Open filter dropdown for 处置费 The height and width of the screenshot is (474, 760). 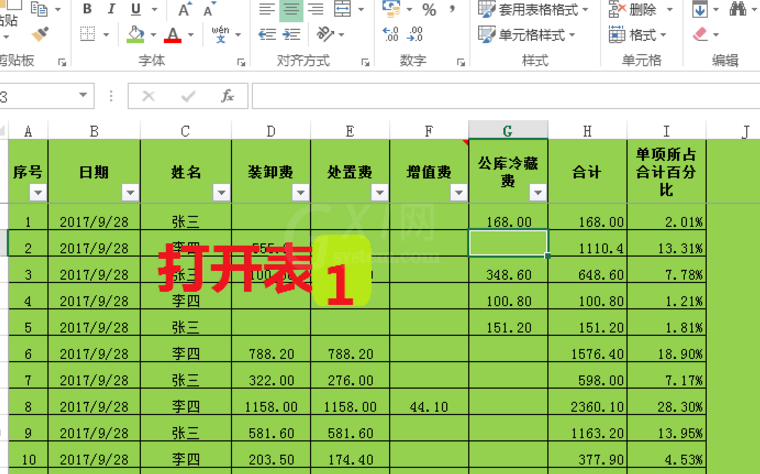380,193
